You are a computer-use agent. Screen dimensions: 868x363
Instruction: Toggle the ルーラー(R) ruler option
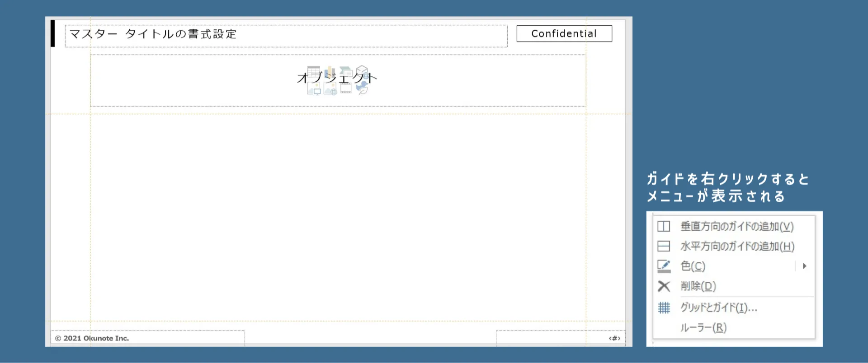(x=703, y=327)
